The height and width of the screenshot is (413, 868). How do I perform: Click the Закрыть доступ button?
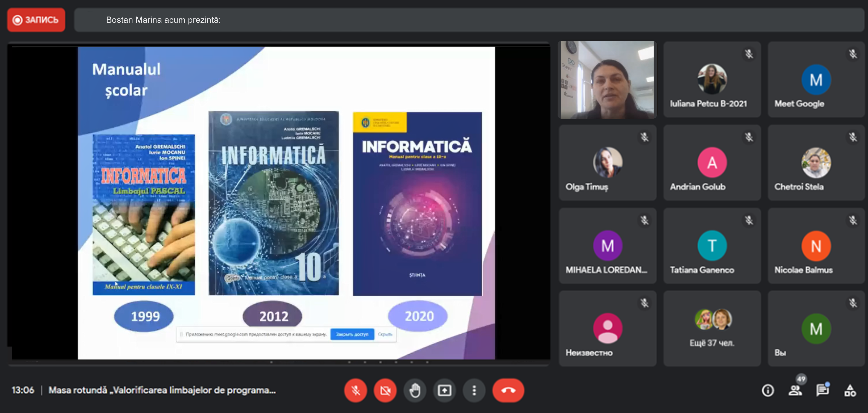click(x=352, y=334)
